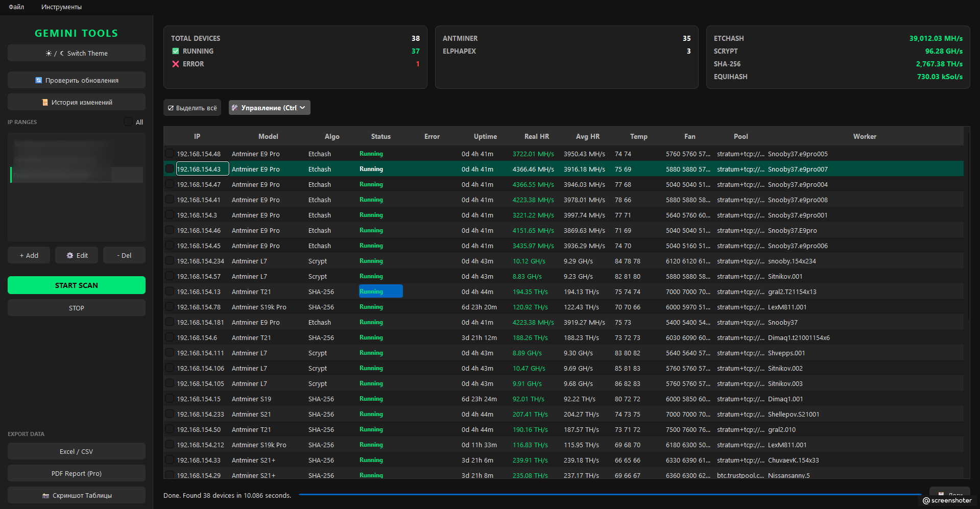Expand the Управление dropdown arrow
The height and width of the screenshot is (509, 980).
(x=302, y=108)
